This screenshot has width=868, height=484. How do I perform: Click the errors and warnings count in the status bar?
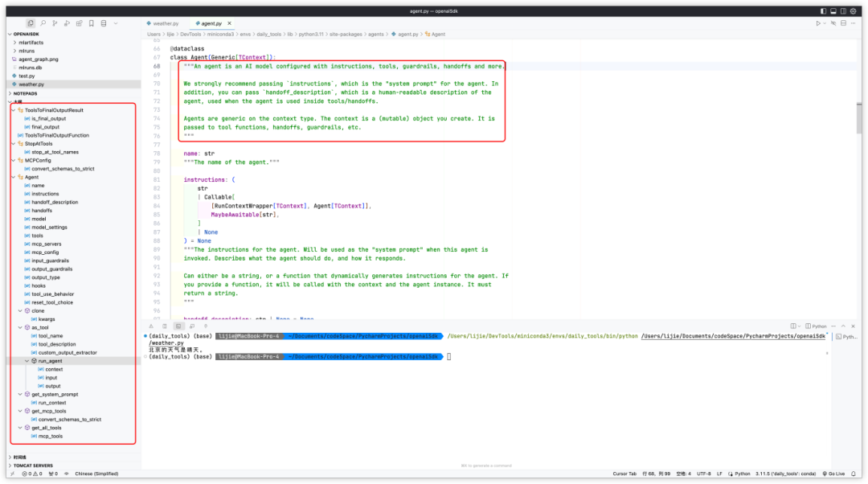tap(32, 474)
